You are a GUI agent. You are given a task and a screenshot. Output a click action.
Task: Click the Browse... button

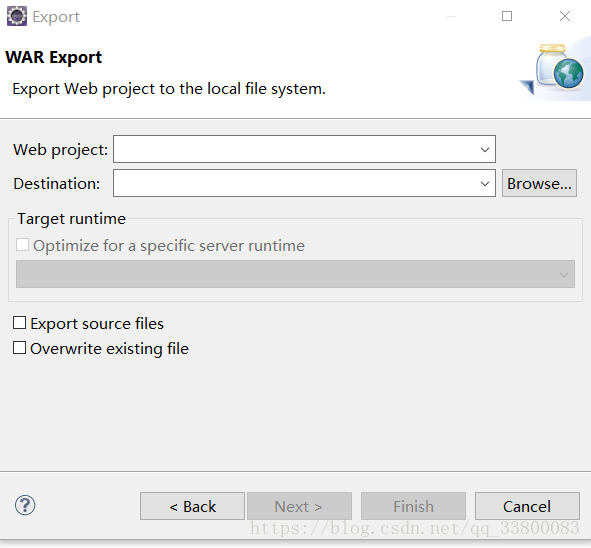(x=539, y=183)
